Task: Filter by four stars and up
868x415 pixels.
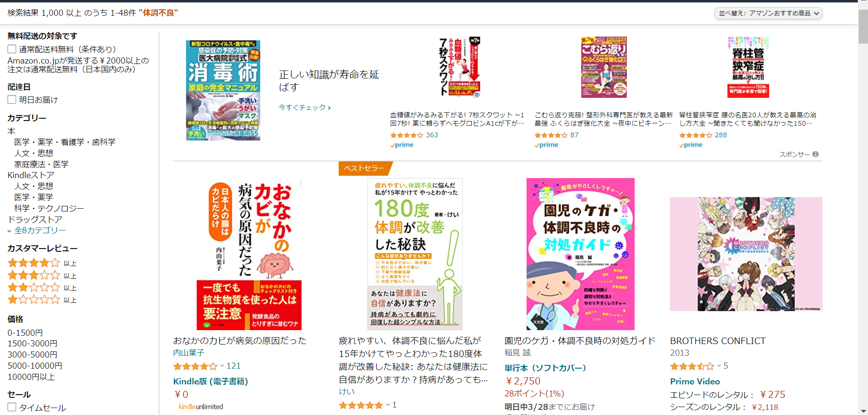Action: pos(42,263)
